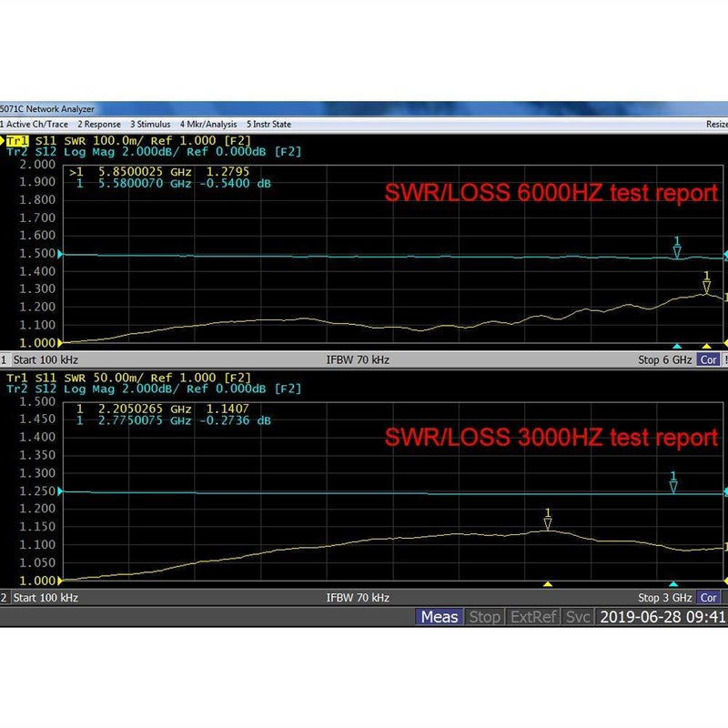Open the Active Ch/Trace menu
Image resolution: width=728 pixels, height=728 pixels.
coord(35,124)
